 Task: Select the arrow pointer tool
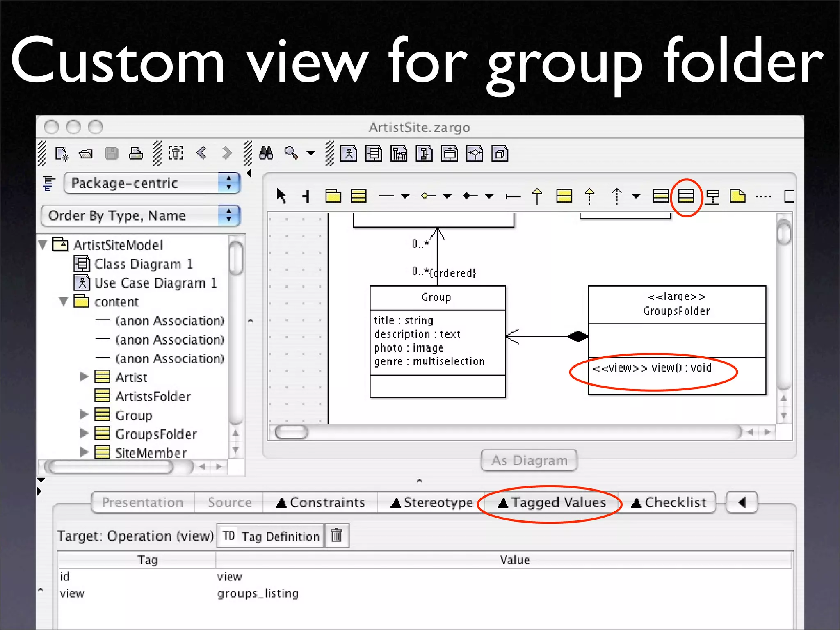pos(281,196)
